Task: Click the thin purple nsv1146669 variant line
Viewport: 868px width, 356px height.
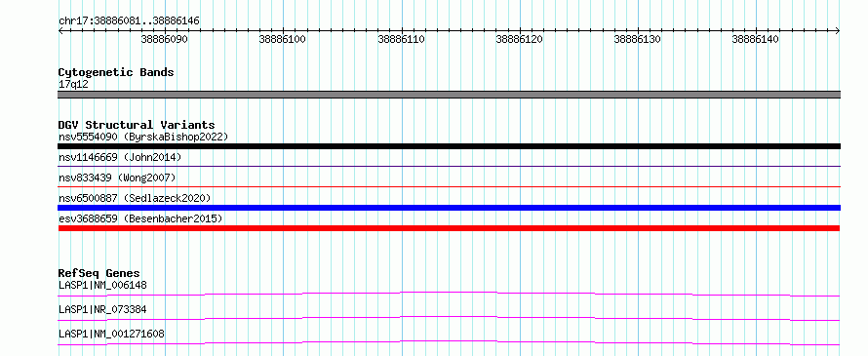Action: pos(449,166)
